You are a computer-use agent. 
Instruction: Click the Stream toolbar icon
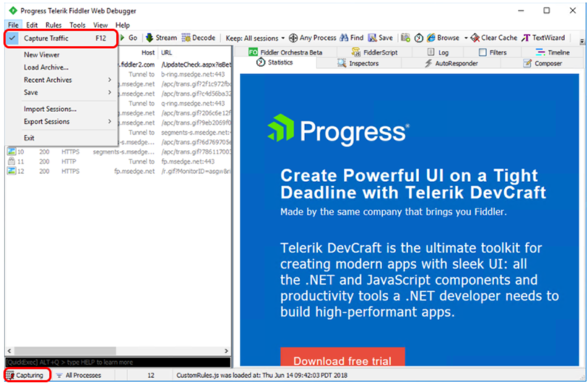(149, 38)
